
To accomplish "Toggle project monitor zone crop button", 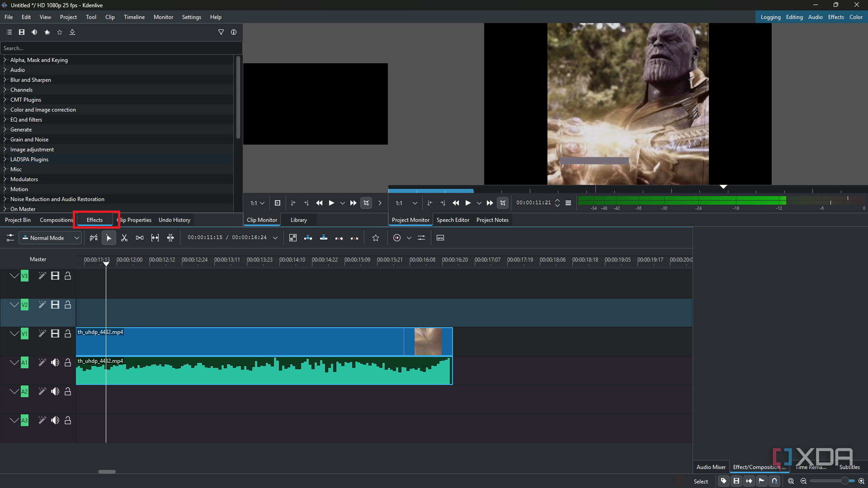I will click(x=503, y=203).
